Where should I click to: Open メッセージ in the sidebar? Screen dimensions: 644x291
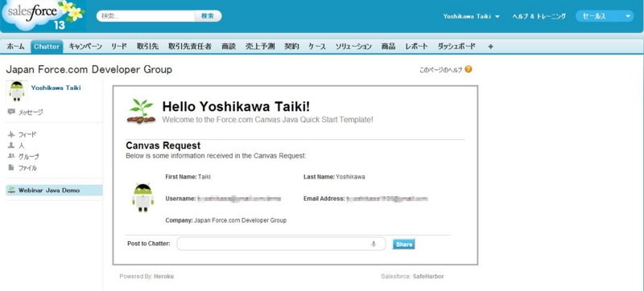point(31,112)
